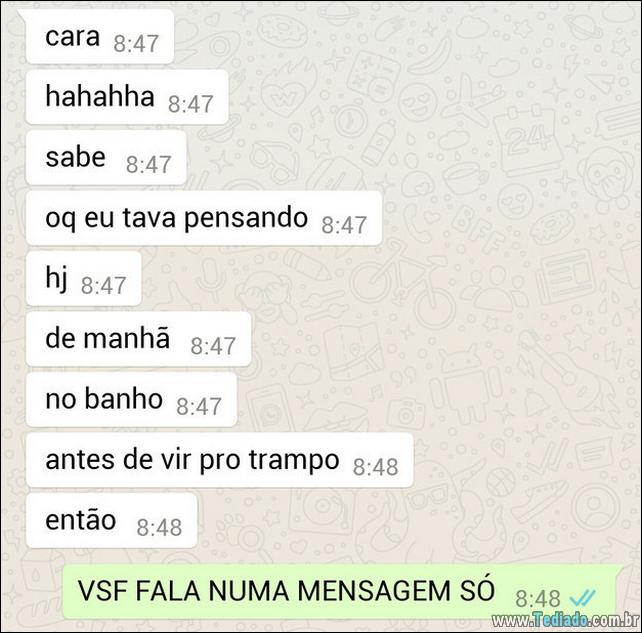Select the 'então' message bubble

pos(112,520)
